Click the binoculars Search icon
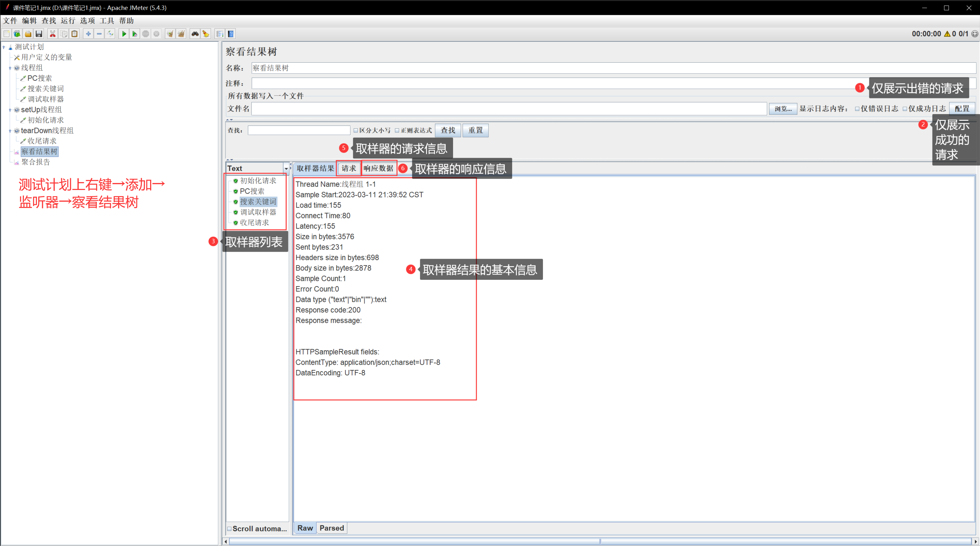 [195, 34]
